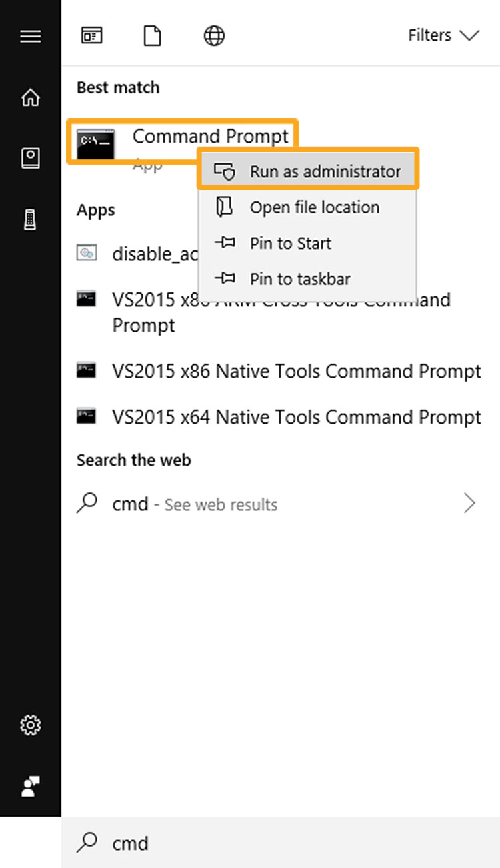
Task: Open the notebook icon in sidebar
Action: (x=30, y=158)
